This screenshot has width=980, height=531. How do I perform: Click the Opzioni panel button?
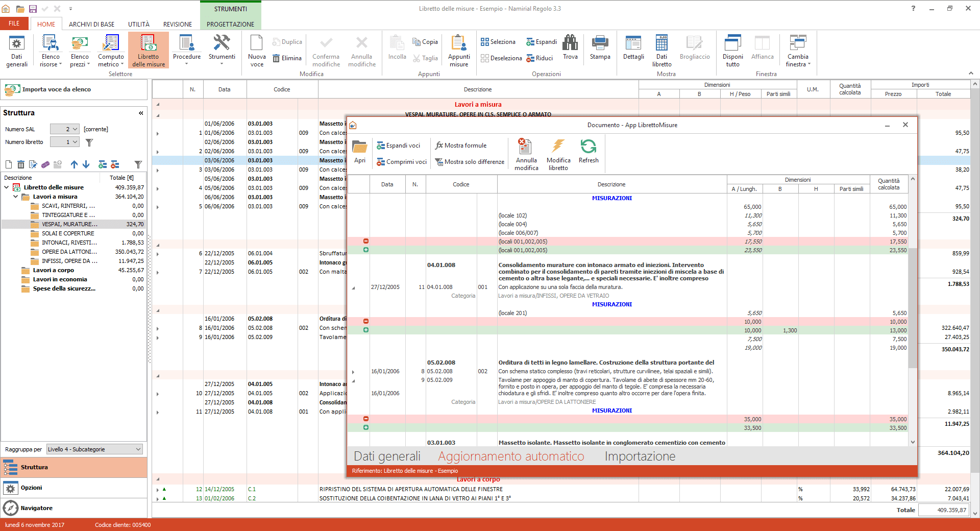coord(31,488)
